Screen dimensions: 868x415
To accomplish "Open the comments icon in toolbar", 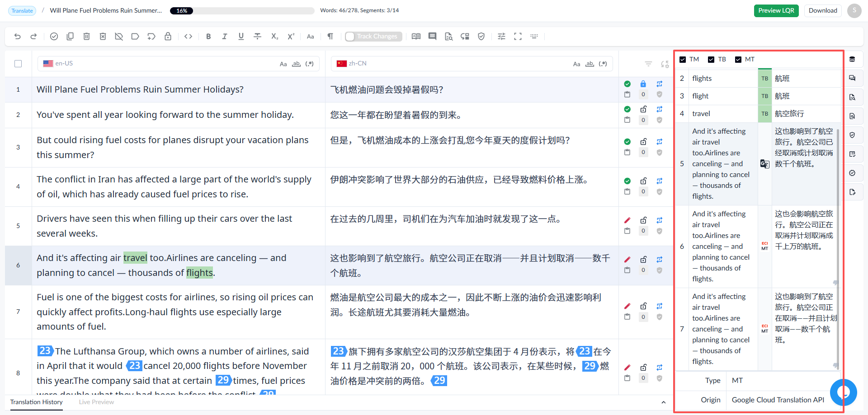I will [x=433, y=37].
